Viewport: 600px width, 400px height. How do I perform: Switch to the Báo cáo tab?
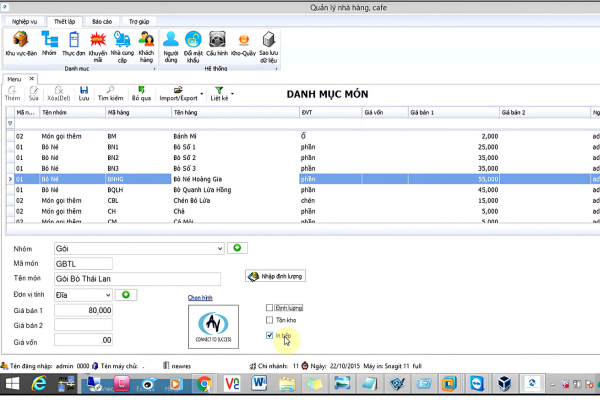tap(102, 21)
